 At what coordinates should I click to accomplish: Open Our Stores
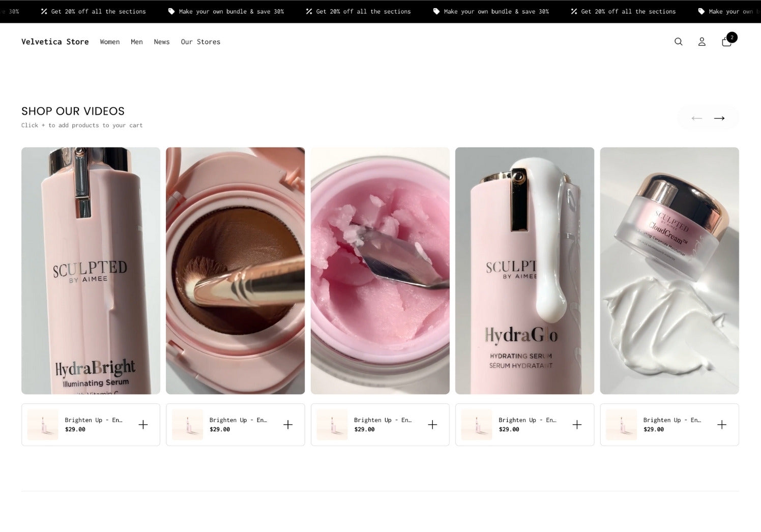pyautogui.click(x=200, y=42)
